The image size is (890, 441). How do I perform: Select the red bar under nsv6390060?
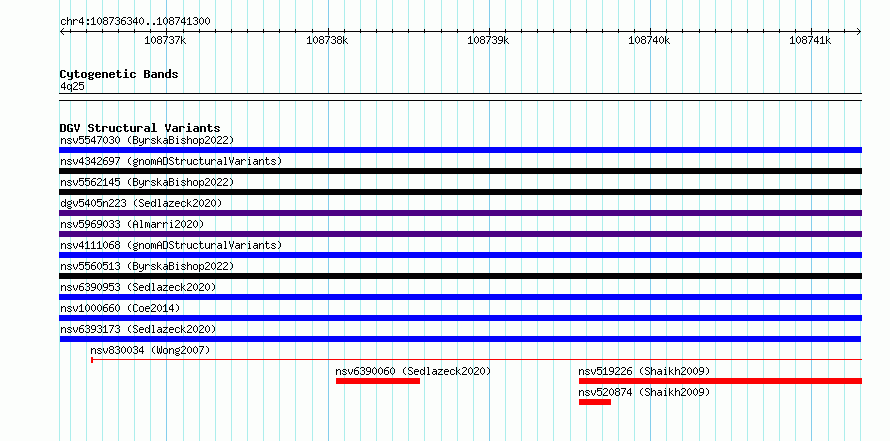(x=378, y=381)
